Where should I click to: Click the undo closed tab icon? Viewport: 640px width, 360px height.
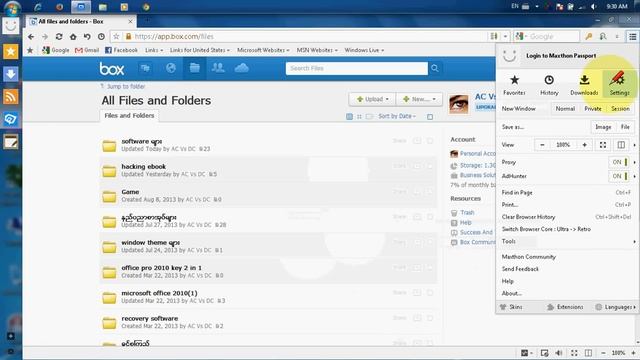(87, 37)
